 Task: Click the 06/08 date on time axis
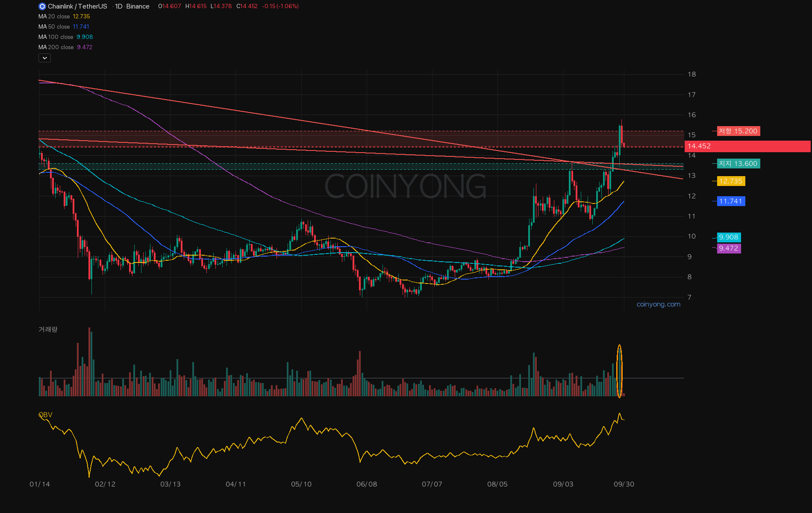click(367, 484)
